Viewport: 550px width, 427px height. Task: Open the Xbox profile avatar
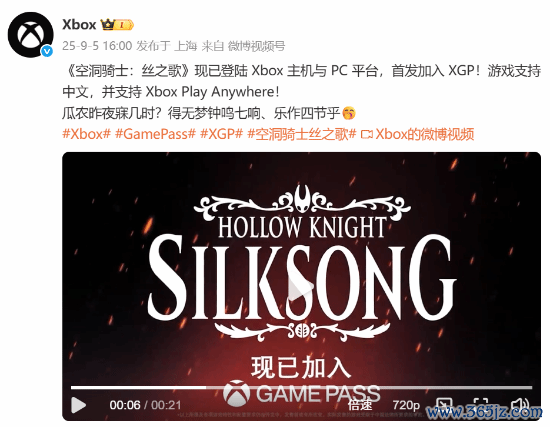(31, 35)
